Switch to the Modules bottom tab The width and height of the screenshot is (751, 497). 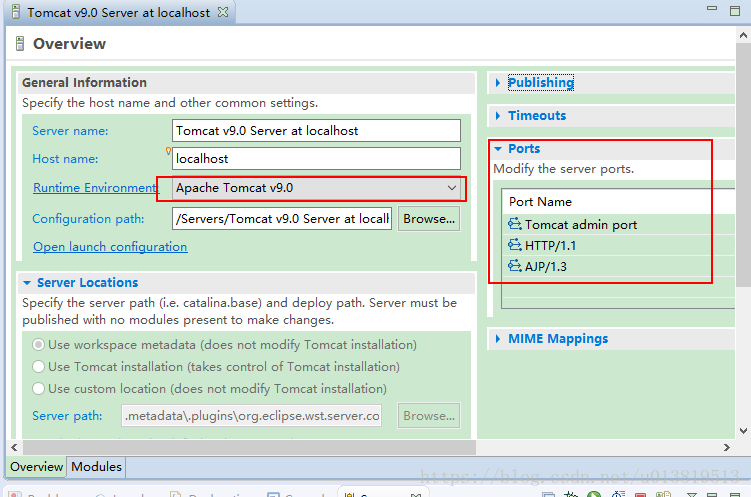96,467
